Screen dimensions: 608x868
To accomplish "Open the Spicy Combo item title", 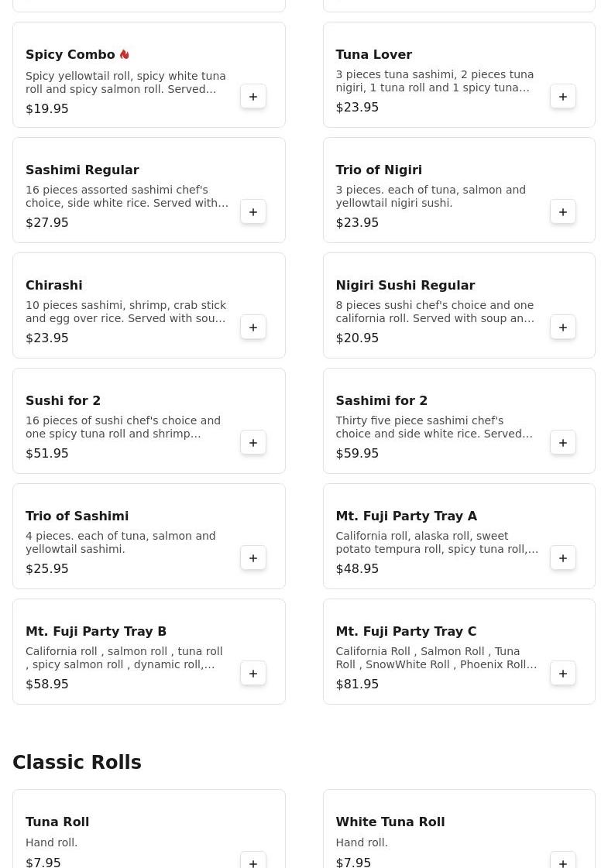I will 70,55.
